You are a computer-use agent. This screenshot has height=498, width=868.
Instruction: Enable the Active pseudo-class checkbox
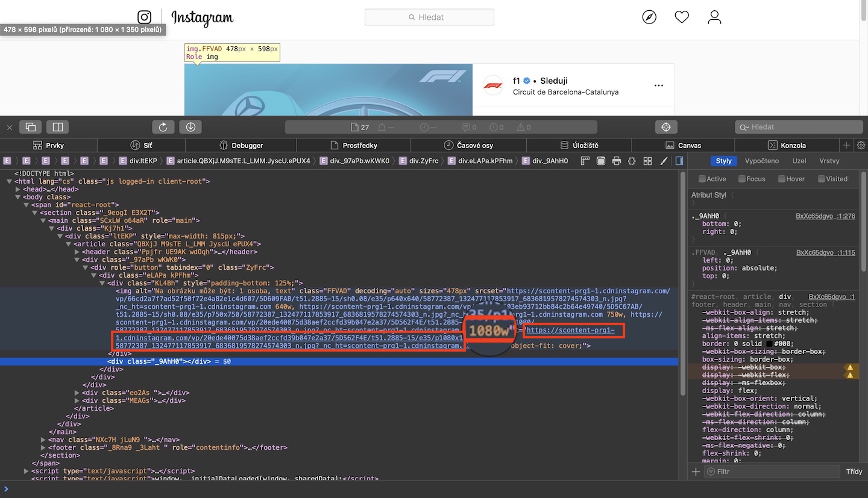pos(702,179)
